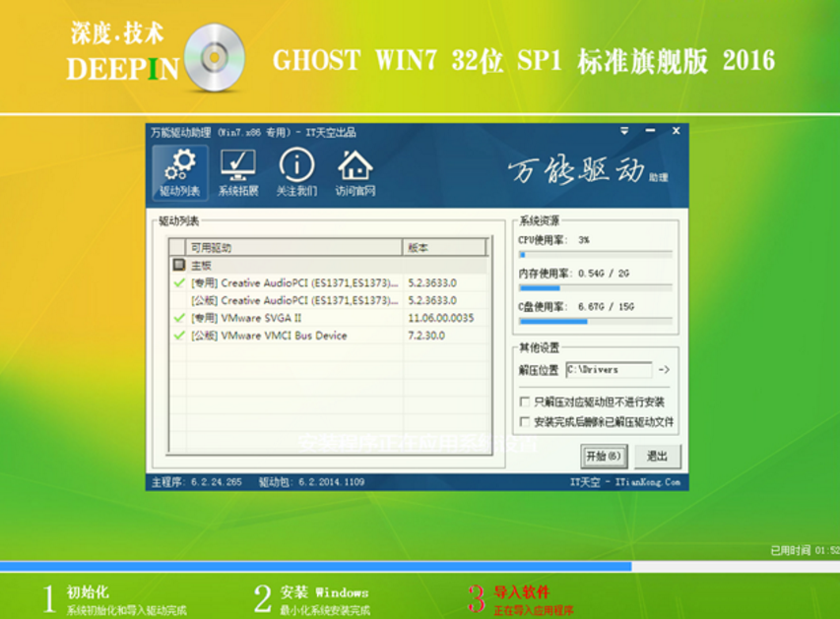This screenshot has height=619, width=840.
Task: Open the 系统拓展 system extension tool
Action: tap(238, 173)
